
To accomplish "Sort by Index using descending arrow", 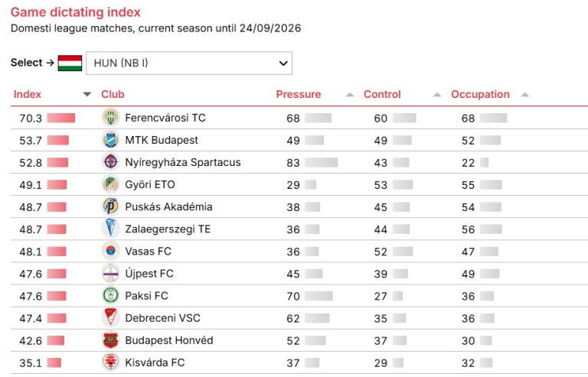I will coord(87,94).
